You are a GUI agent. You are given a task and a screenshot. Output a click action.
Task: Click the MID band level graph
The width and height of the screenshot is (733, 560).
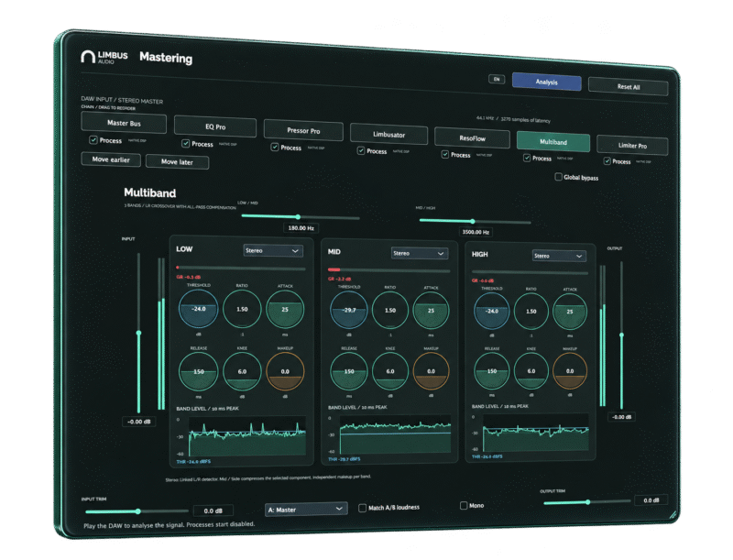tap(396, 434)
